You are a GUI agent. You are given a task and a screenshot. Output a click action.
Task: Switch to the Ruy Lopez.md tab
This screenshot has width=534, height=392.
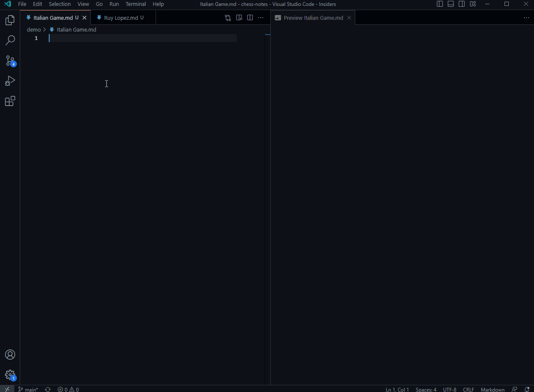coord(124,18)
